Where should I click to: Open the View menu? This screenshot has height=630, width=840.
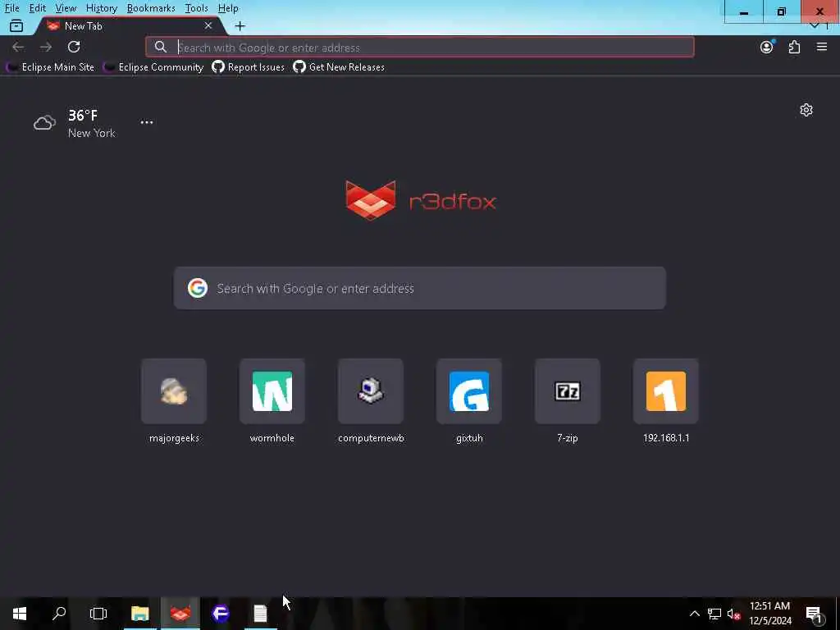66,8
